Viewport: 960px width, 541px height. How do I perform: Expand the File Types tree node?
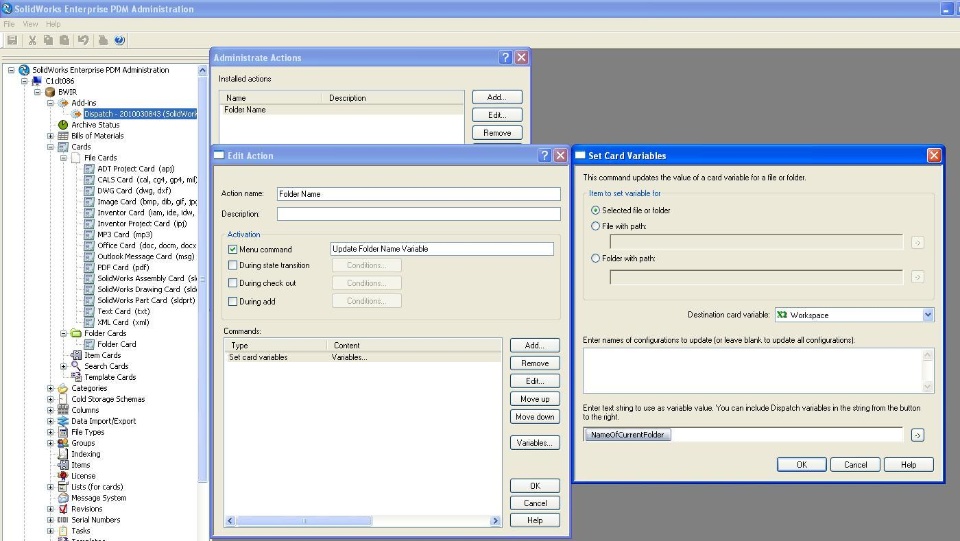[x=50, y=432]
